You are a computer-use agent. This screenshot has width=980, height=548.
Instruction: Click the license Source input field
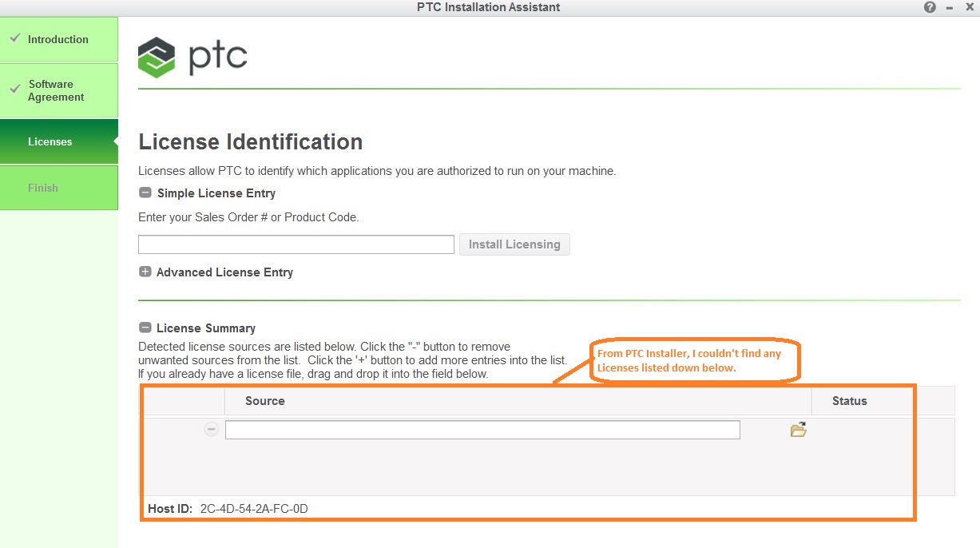482,430
